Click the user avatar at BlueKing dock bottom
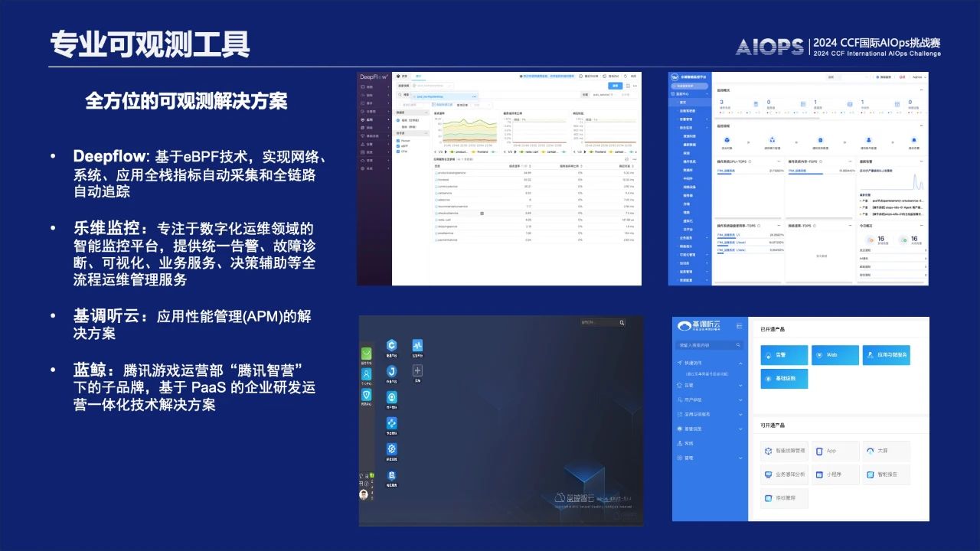The width and height of the screenshot is (980, 551). pos(364,494)
